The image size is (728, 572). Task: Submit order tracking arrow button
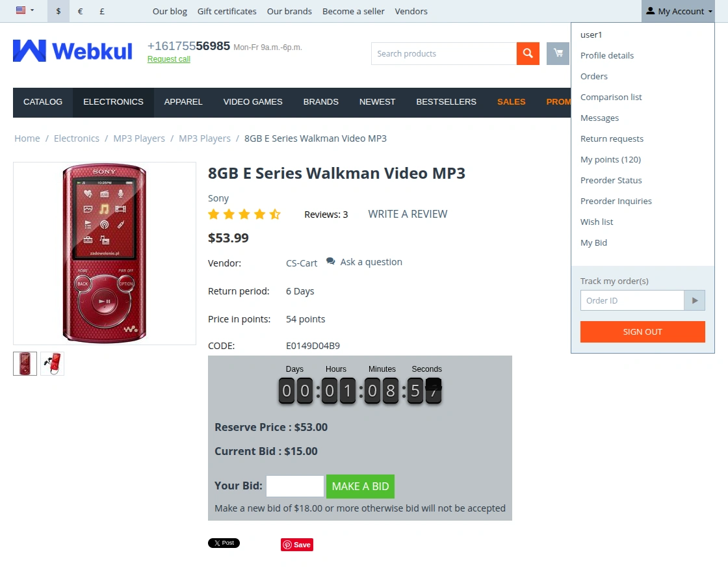point(695,300)
